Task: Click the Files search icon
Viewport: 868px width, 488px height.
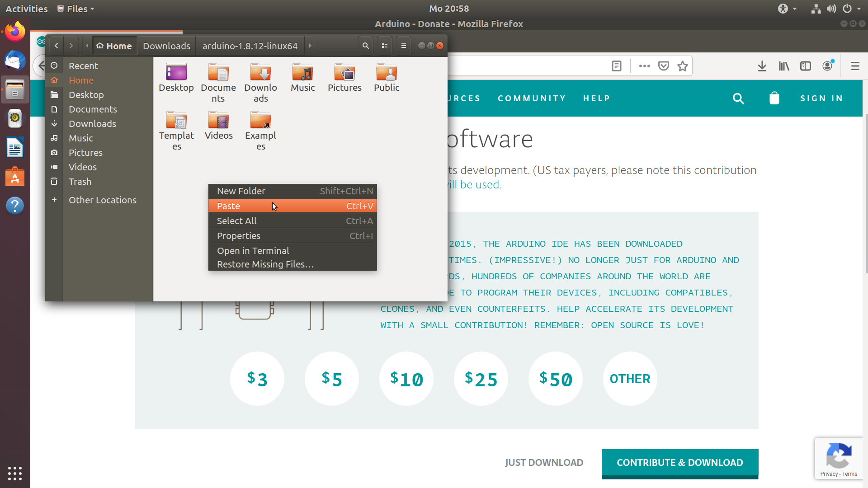Action: click(x=366, y=46)
